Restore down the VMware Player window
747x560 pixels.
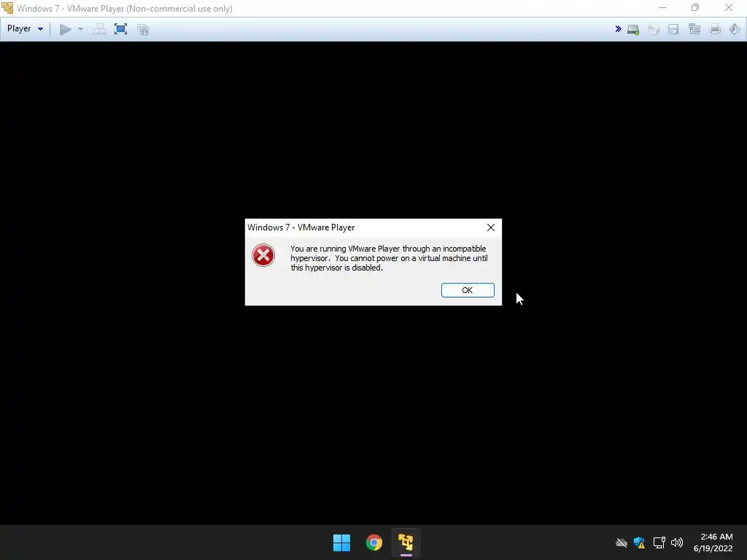coord(695,7)
